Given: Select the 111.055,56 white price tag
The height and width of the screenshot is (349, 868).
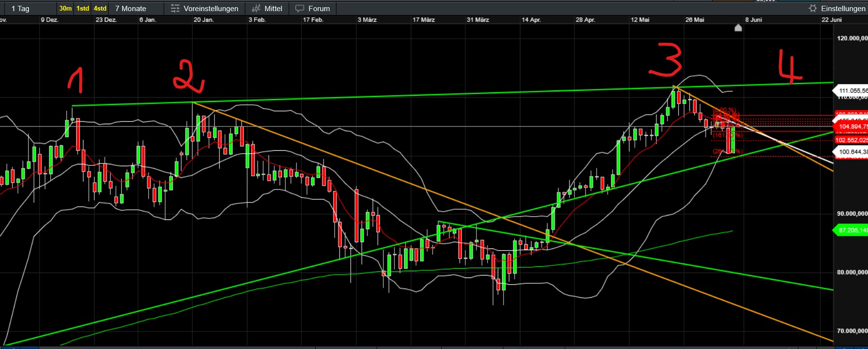Looking at the screenshot, I should point(851,90).
